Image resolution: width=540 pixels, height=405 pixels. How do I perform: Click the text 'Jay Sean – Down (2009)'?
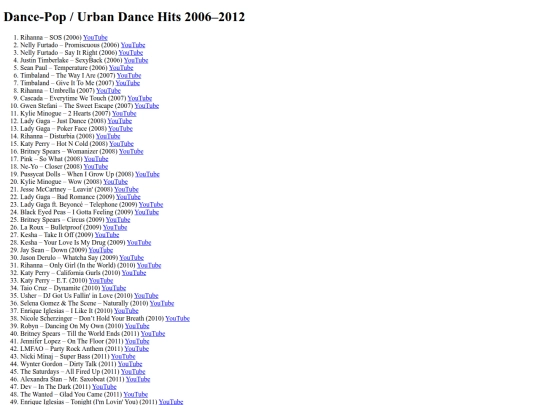pos(54,250)
